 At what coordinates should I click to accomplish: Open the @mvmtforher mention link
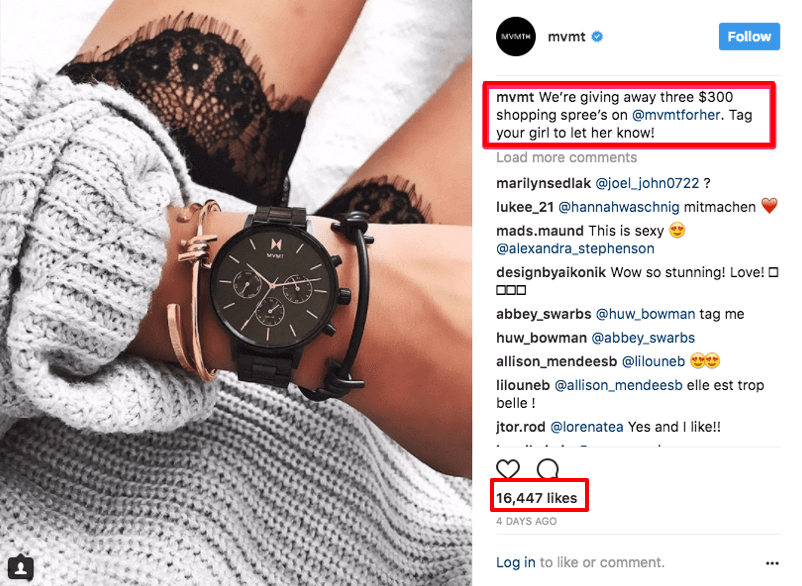676,115
